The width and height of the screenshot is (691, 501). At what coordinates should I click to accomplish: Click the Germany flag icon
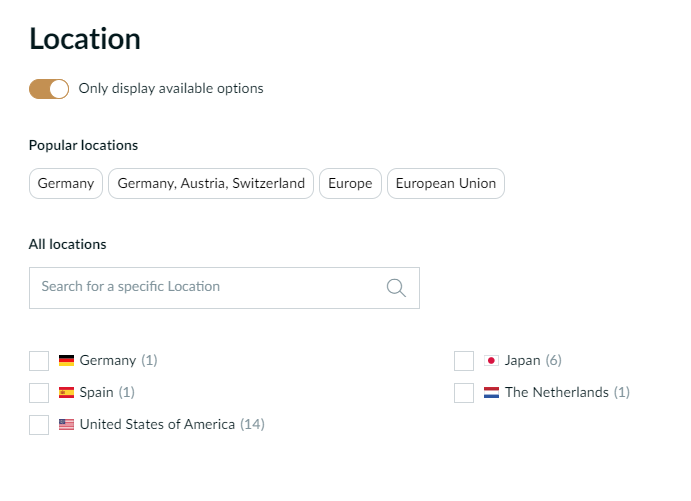pos(67,361)
